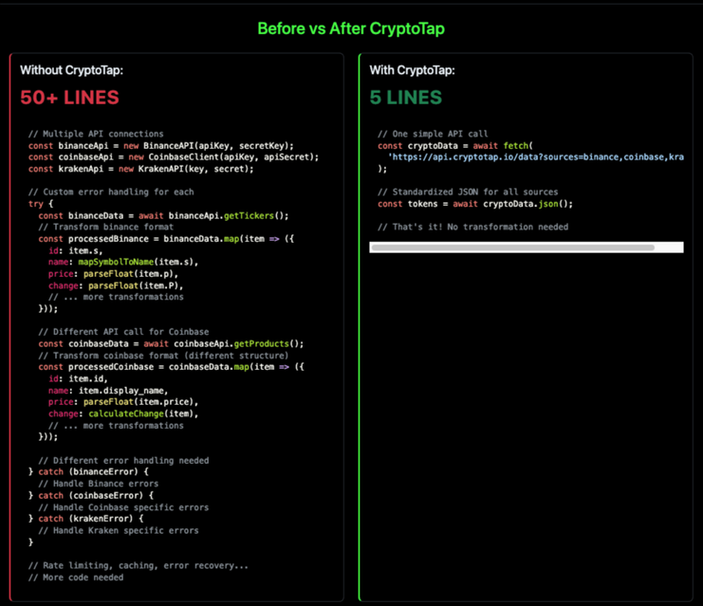Click the 'id: item.id,' line
Viewport: 703px width, 606px height.
pyautogui.click(x=78, y=379)
